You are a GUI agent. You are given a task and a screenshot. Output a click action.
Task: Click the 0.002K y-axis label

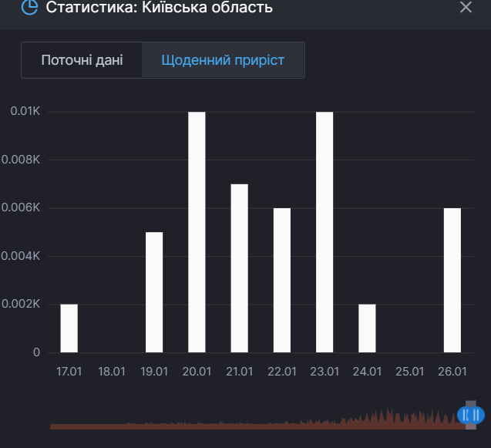(x=20, y=305)
